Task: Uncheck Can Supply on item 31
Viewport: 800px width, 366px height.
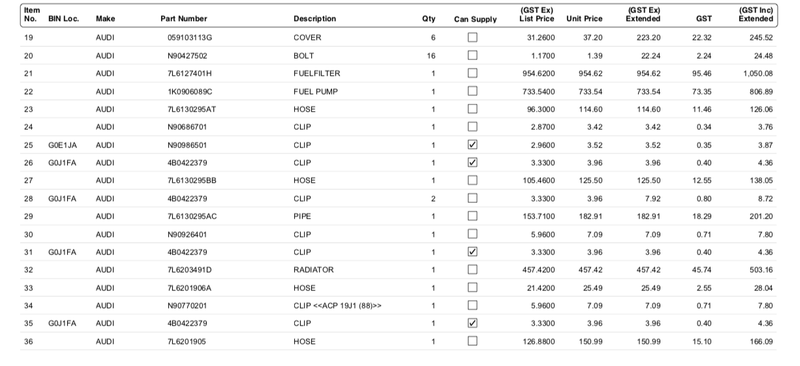Action: tap(472, 252)
